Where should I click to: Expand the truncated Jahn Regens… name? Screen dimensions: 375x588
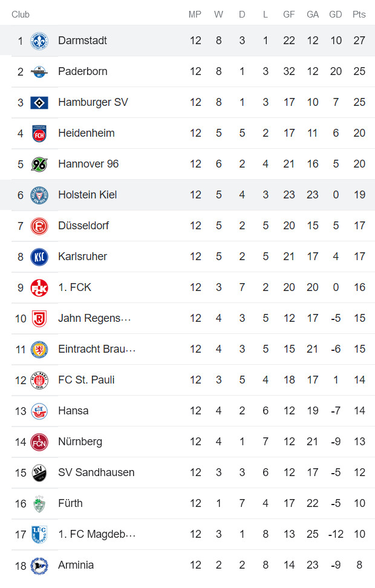coord(97,318)
